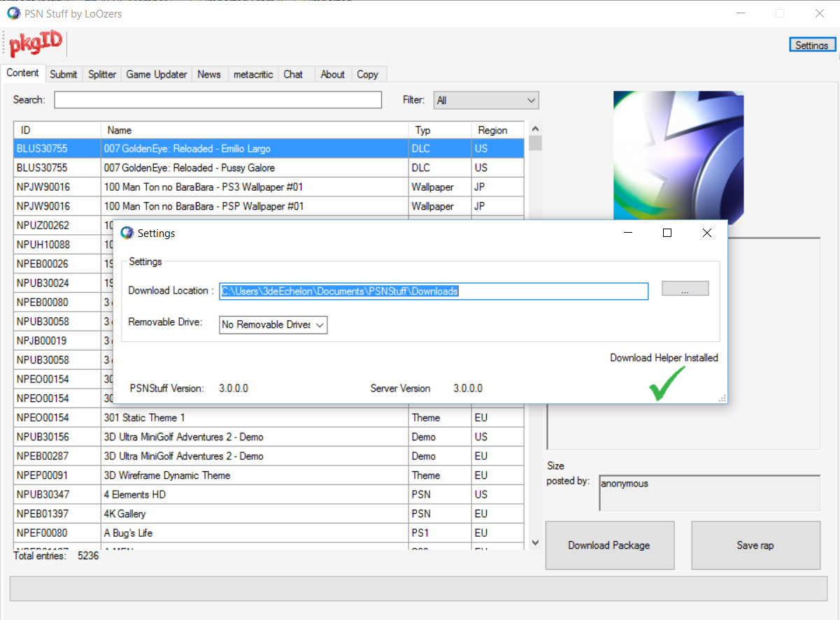Click the pkgID logo icon

click(36, 44)
